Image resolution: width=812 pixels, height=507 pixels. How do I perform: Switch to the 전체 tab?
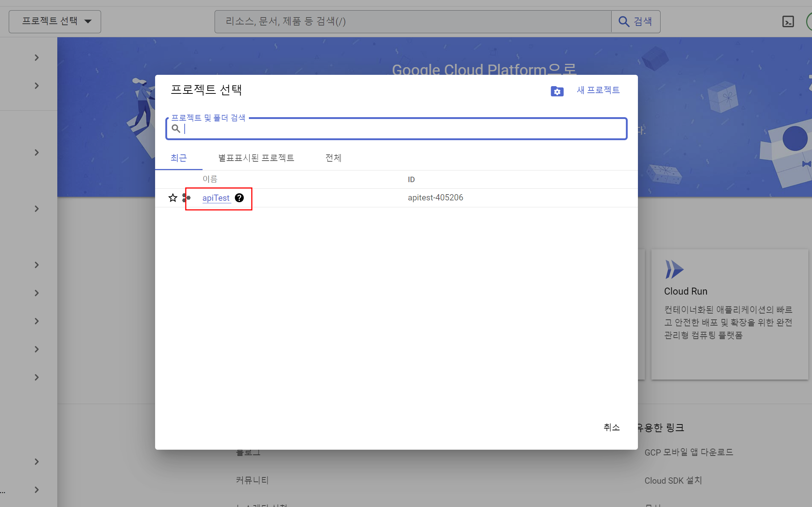[333, 158]
